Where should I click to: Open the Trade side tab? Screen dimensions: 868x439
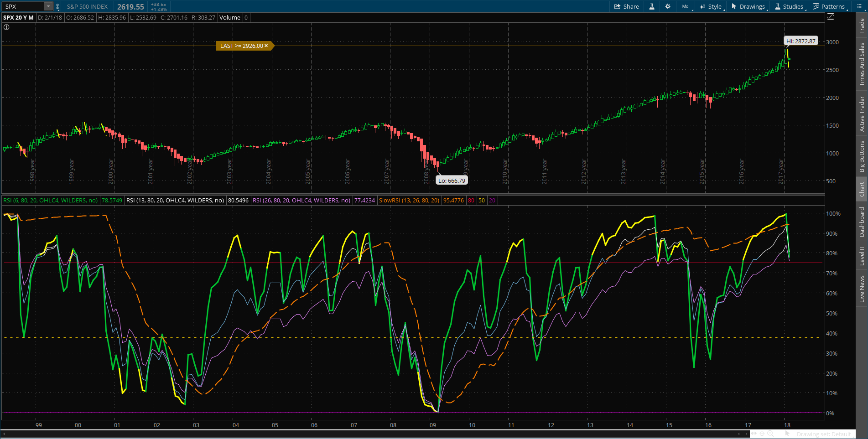(x=862, y=26)
